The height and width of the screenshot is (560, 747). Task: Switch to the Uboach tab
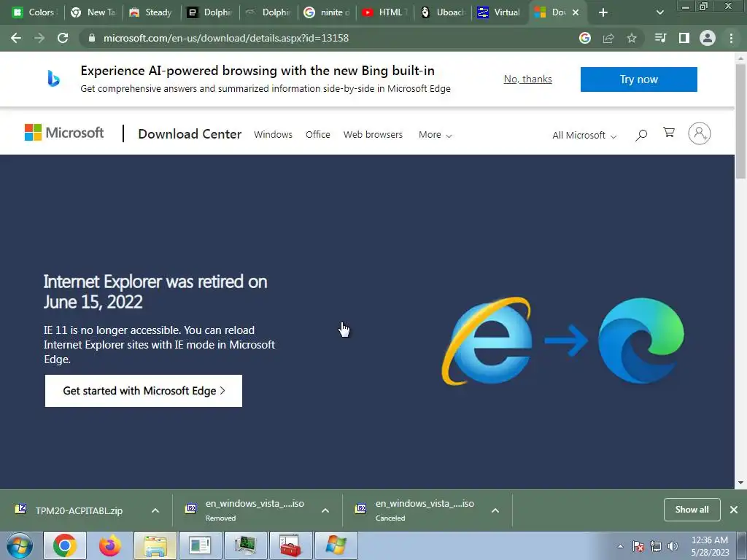click(443, 12)
